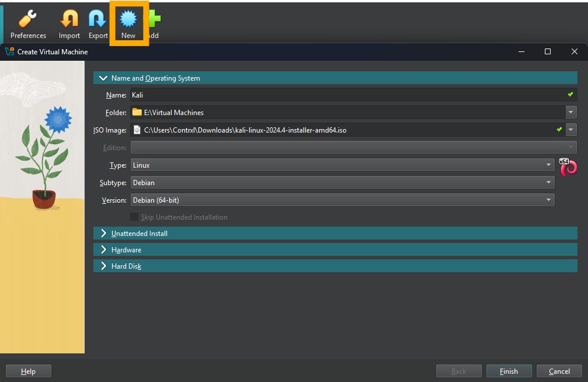Open Preferences from the toolbar

pyautogui.click(x=28, y=24)
